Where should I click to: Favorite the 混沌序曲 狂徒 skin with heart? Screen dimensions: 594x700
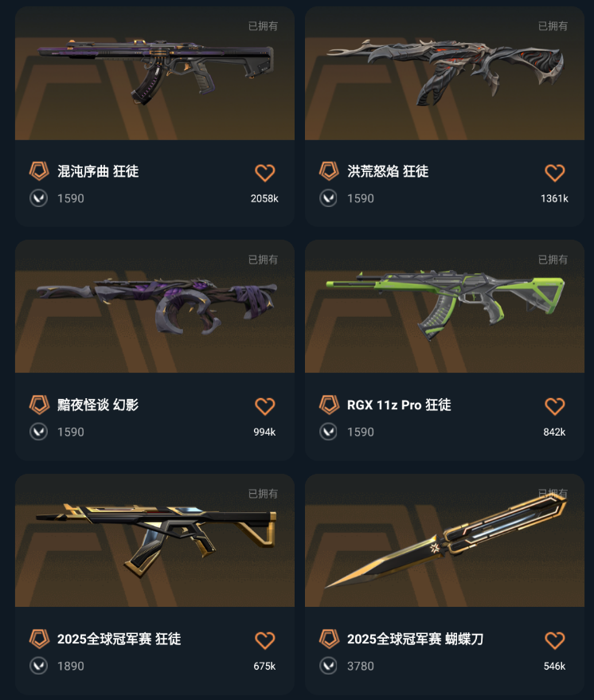coord(264,173)
